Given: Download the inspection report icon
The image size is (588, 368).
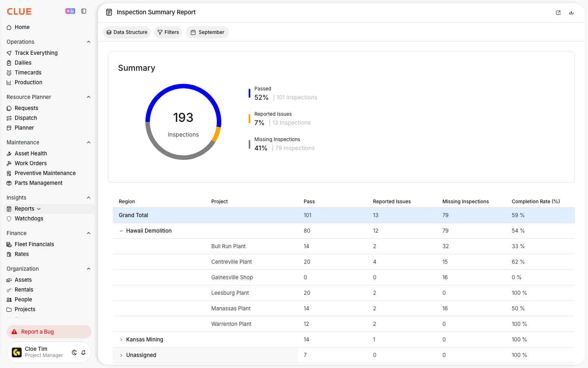Looking at the screenshot, I should pyautogui.click(x=571, y=13).
